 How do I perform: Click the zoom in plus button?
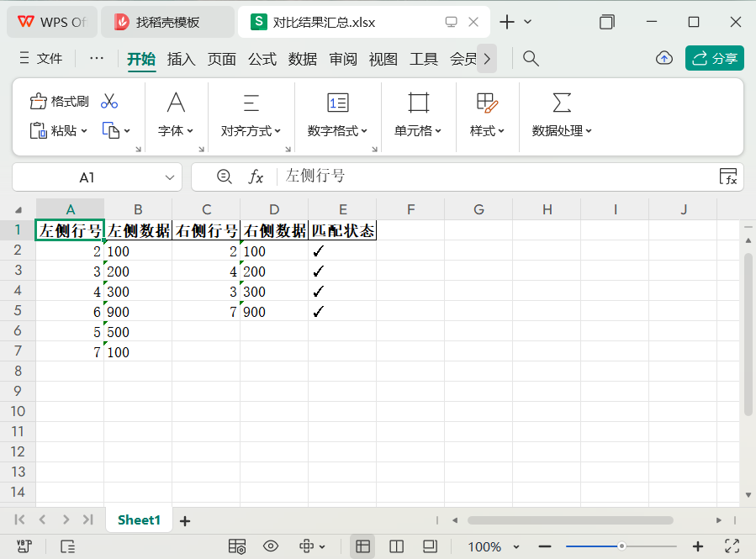tap(698, 546)
